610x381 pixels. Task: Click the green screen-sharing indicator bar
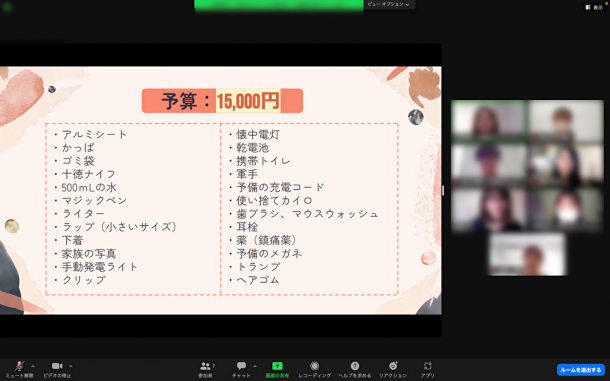tap(279, 5)
